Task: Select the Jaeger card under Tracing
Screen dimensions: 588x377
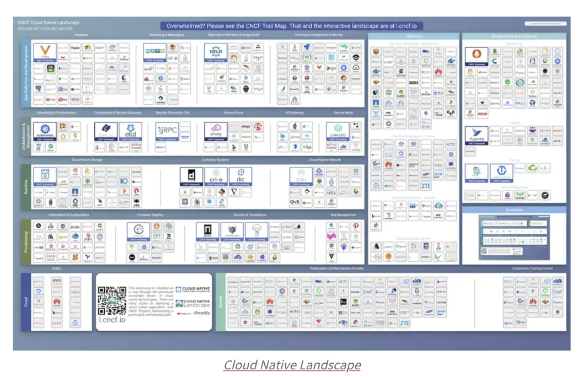Action: 477,173
